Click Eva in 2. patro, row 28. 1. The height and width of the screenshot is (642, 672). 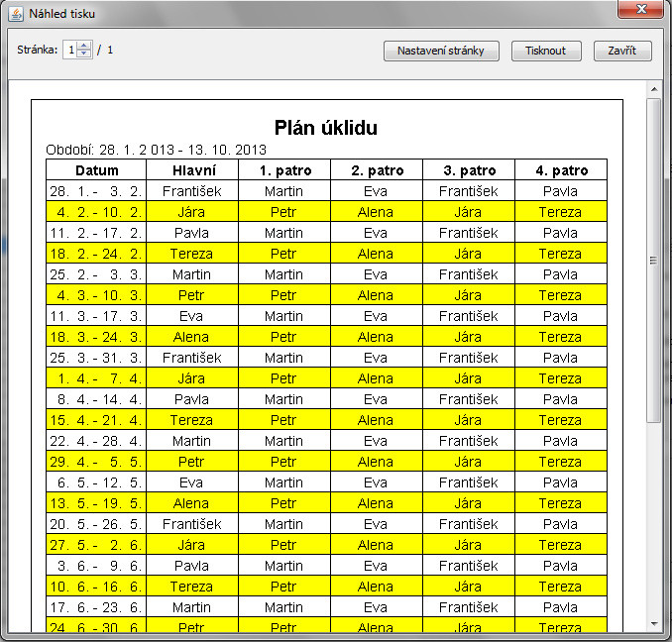click(x=376, y=191)
